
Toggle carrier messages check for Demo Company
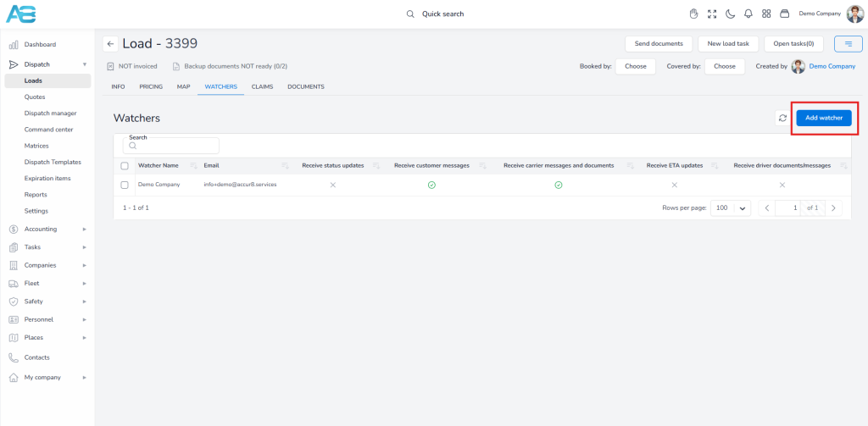pos(559,185)
